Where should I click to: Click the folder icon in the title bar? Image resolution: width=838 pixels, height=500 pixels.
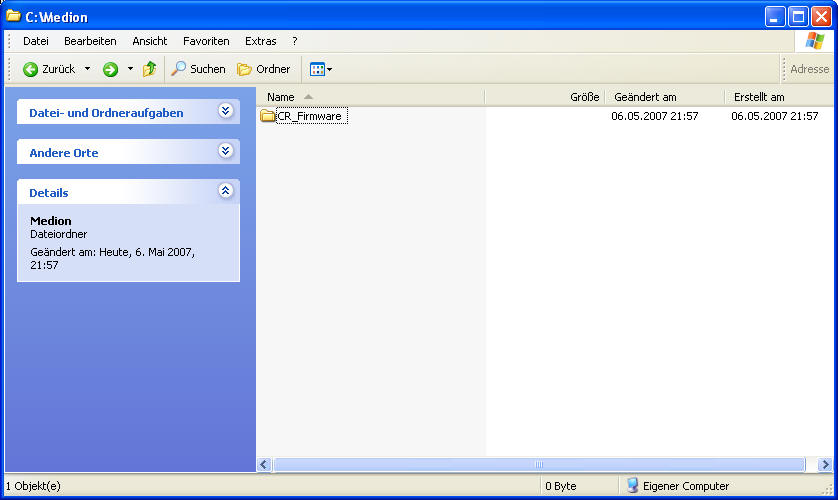point(13,16)
